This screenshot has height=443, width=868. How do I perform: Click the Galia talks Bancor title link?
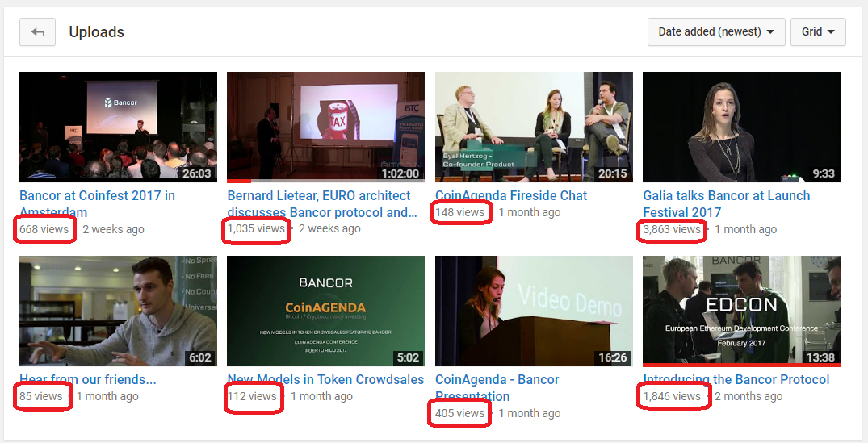726,203
